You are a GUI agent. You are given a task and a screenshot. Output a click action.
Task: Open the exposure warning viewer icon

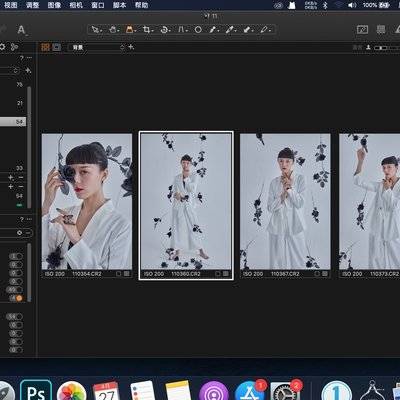point(362,30)
